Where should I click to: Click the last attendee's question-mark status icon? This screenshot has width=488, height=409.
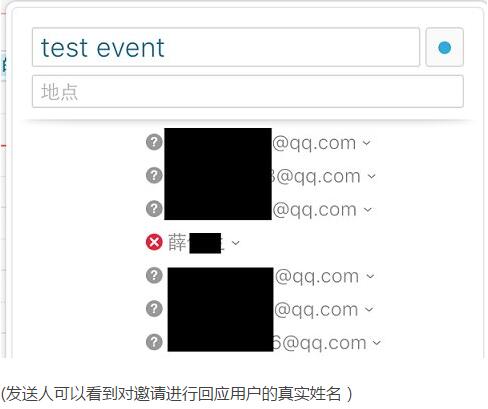(x=154, y=342)
